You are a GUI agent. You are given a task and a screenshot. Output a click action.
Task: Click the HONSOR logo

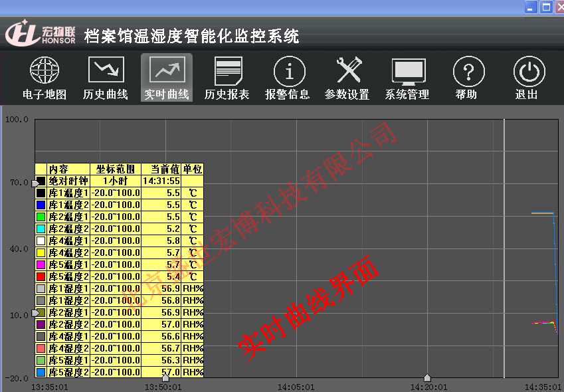pos(41,33)
